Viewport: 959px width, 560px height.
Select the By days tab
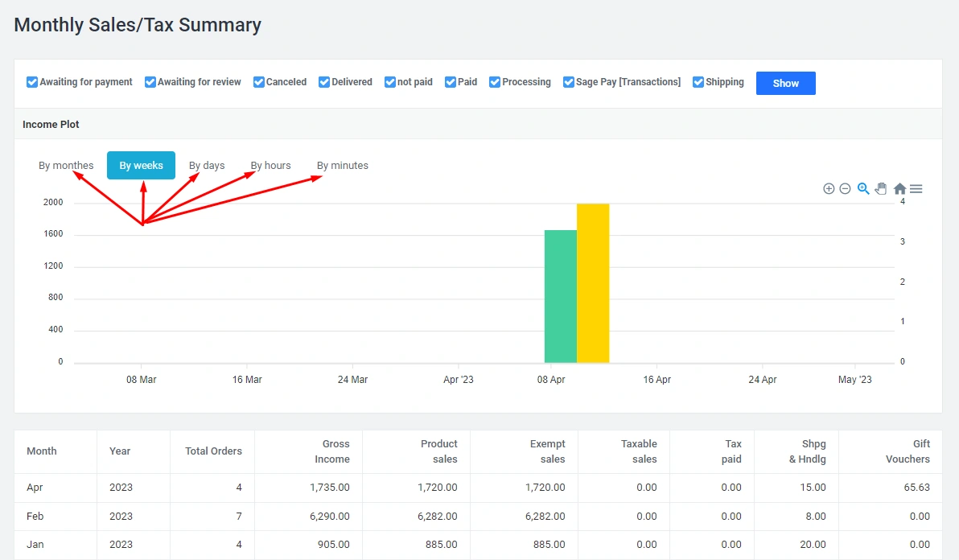coord(207,166)
